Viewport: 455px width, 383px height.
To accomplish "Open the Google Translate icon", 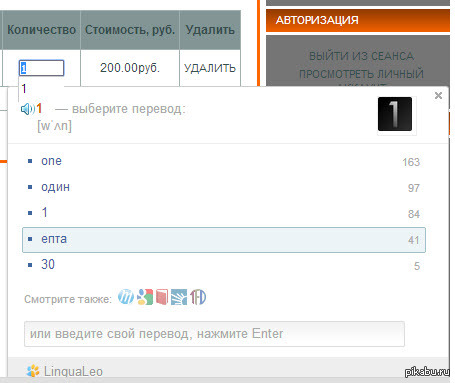I will (x=145, y=297).
